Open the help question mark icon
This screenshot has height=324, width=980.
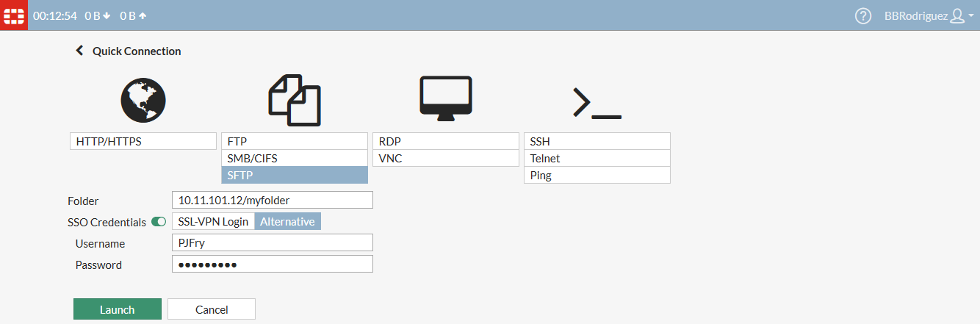click(x=863, y=15)
